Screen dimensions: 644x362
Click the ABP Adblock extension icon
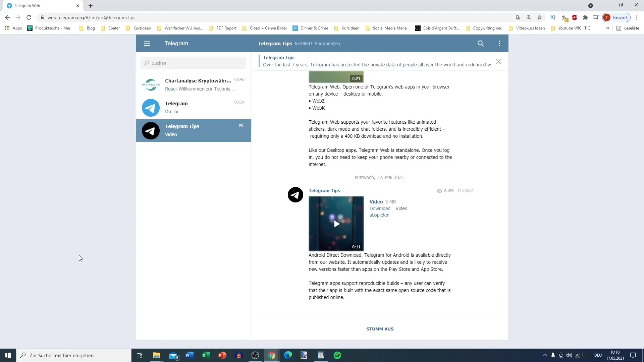coord(575,17)
